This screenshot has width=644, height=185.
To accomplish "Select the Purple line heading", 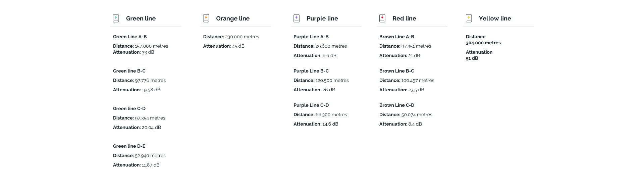I will [322, 18].
